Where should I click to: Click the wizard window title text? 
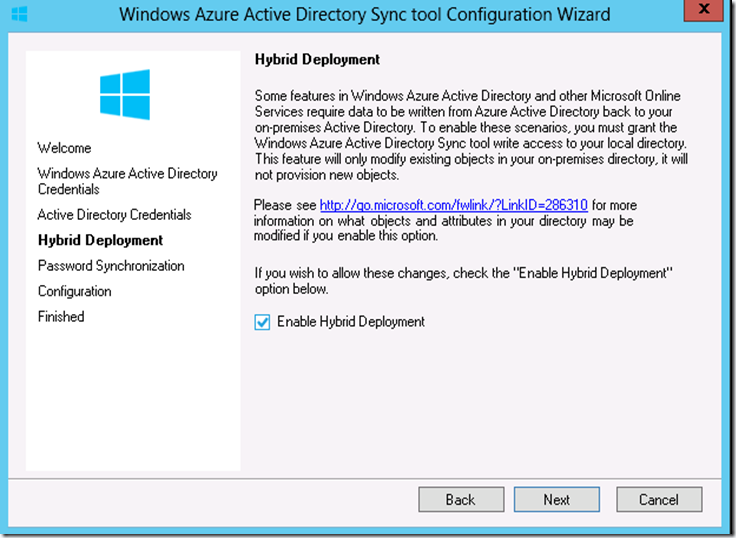click(365, 15)
